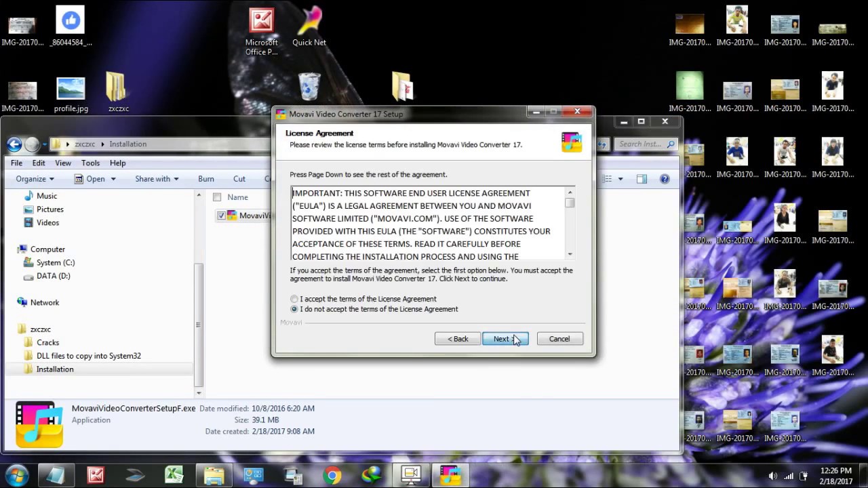Click the volume icon in system tray

point(773,476)
